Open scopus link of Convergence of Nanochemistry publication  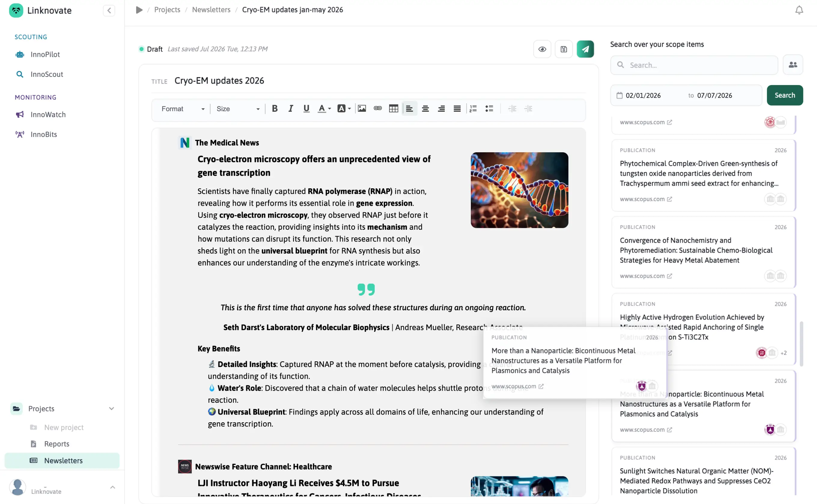[646, 276]
